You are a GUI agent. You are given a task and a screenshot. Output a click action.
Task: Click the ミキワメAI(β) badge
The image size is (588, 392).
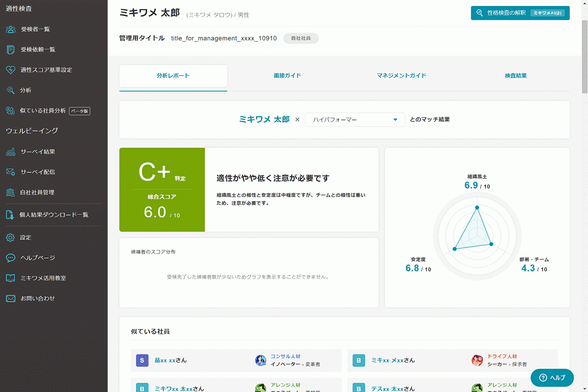tap(547, 13)
